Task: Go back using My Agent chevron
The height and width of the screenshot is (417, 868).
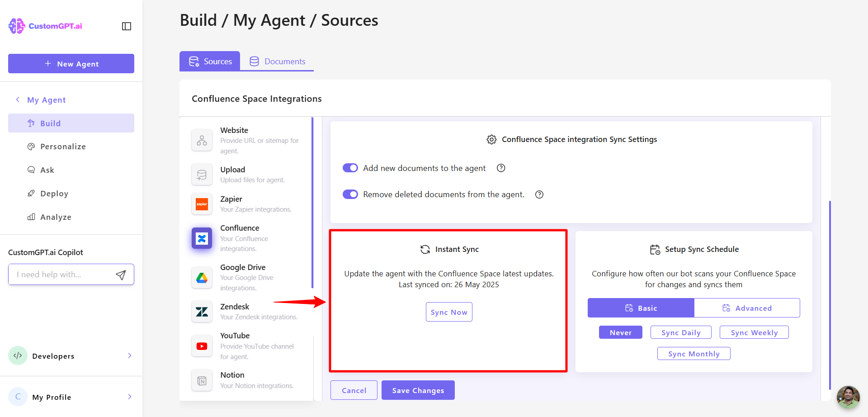Action: (x=18, y=100)
